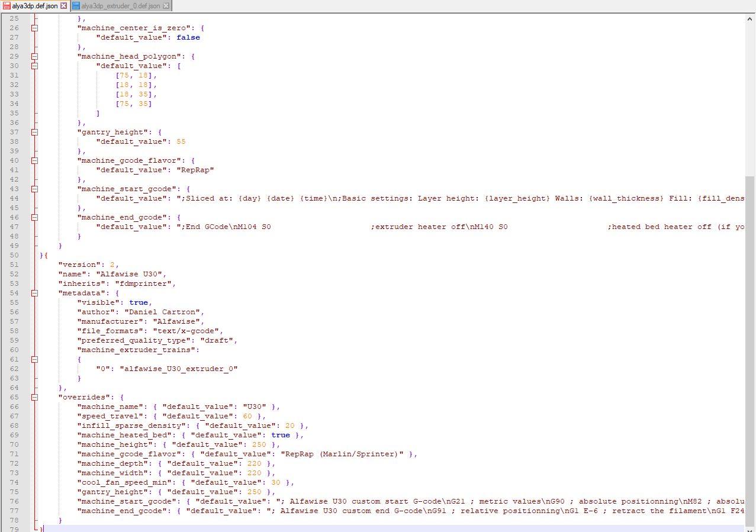Close the alya3dp.def.json tab

(x=64, y=6)
